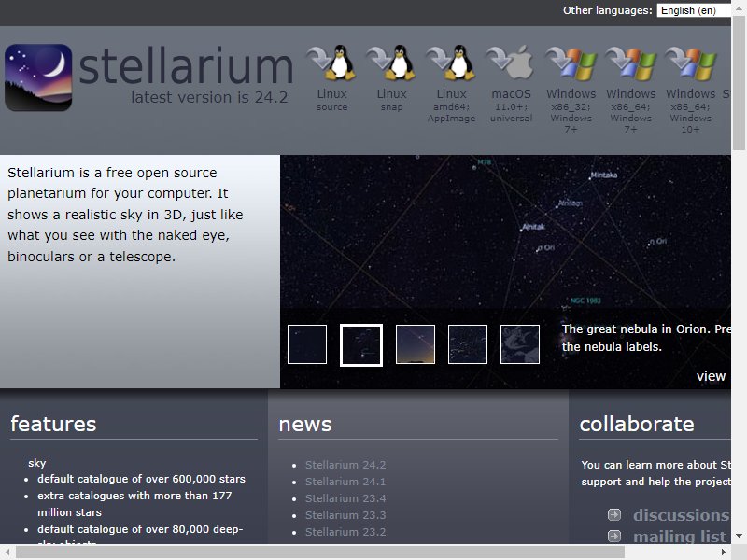Image resolution: width=747 pixels, height=560 pixels.
Task: Select the grey constellation art thumbnail
Action: (520, 344)
